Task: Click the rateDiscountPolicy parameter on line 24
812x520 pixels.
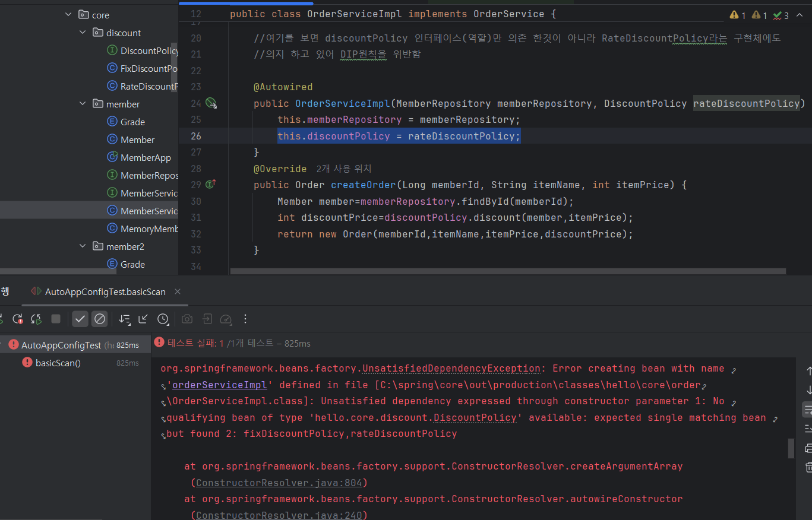Action: pos(747,103)
